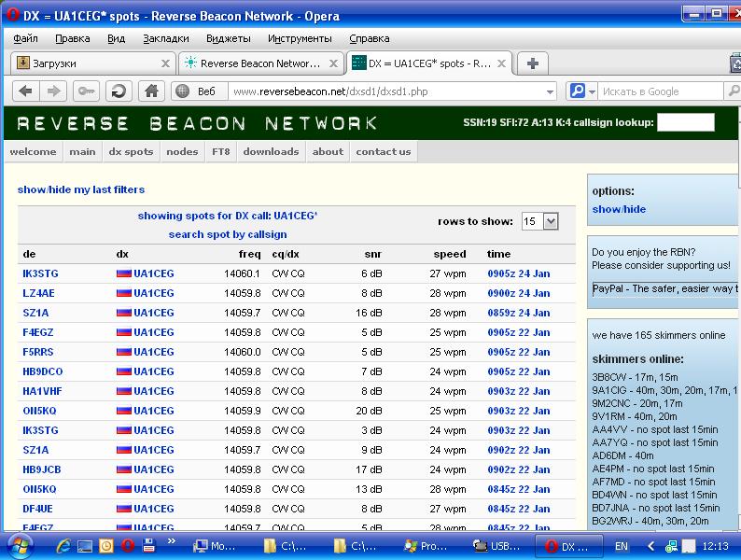Open the Вид menu
Viewport: 741px width, 560px height.
(x=117, y=38)
